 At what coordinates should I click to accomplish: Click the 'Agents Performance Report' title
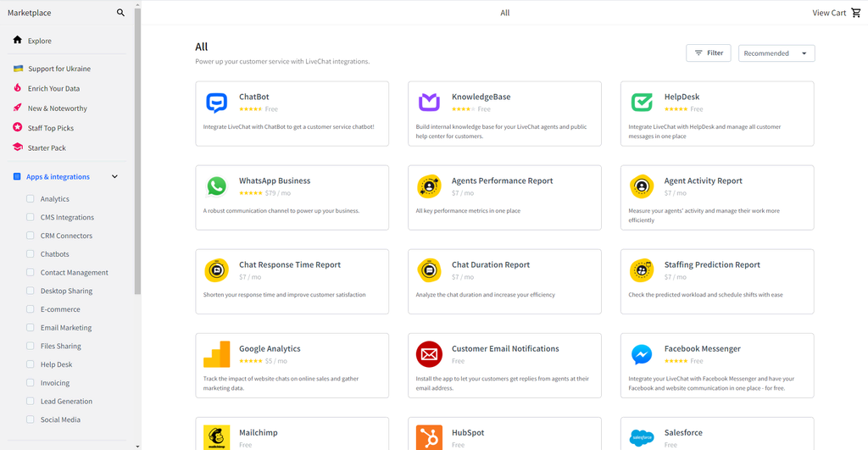502,181
